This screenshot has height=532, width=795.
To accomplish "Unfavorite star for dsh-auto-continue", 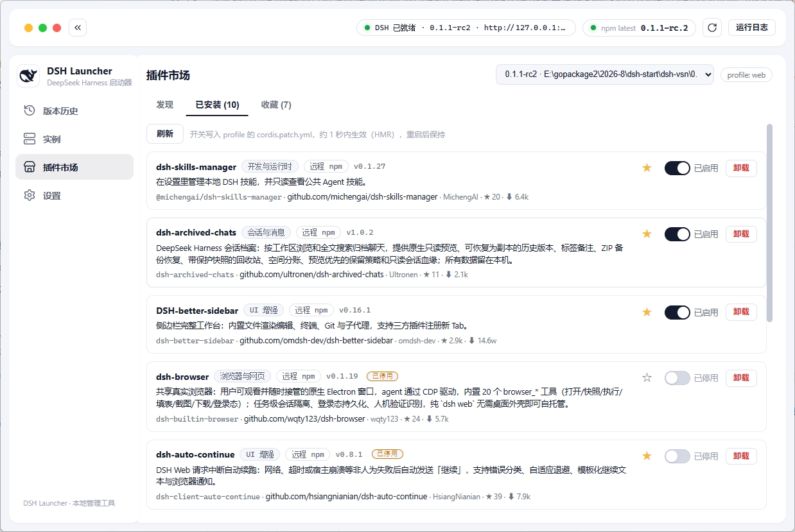I will pyautogui.click(x=647, y=456).
